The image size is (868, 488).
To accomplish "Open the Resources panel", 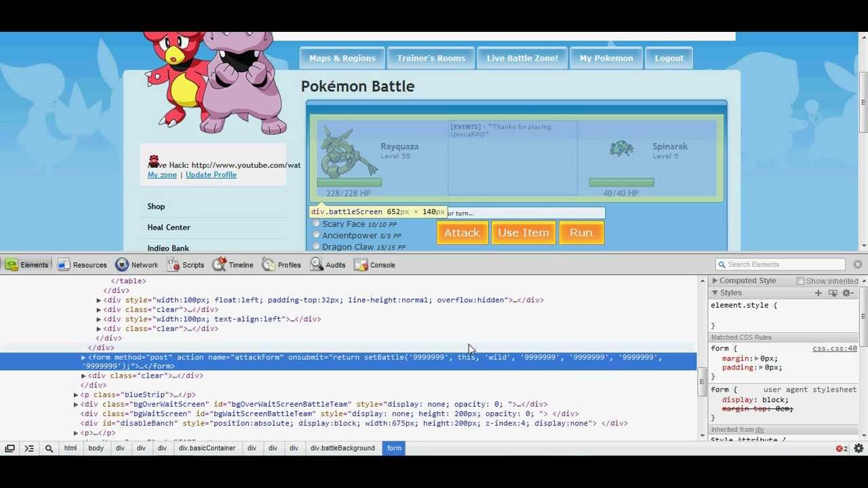I will pyautogui.click(x=82, y=265).
